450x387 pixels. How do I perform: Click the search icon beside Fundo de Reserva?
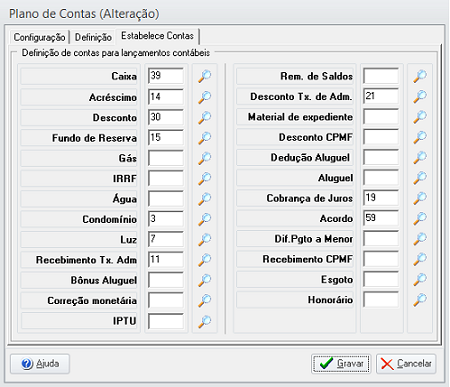point(205,137)
